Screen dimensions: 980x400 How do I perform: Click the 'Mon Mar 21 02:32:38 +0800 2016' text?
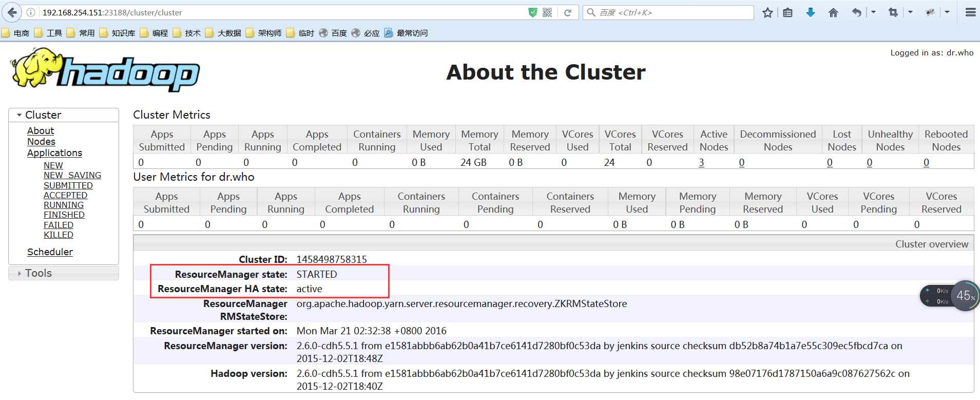(372, 331)
